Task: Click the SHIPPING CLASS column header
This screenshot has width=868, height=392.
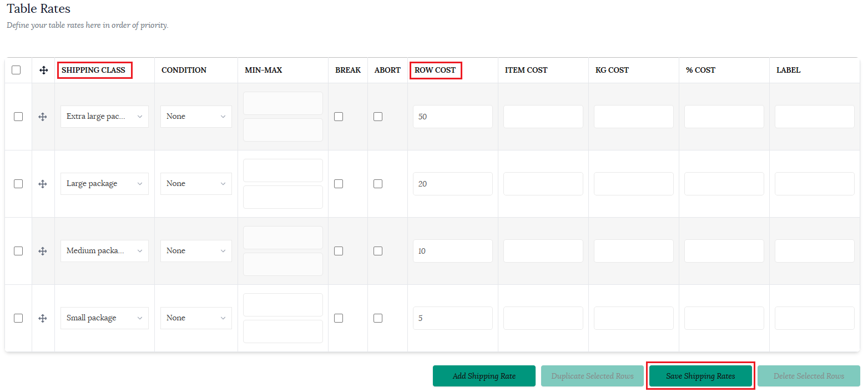Action: (93, 70)
